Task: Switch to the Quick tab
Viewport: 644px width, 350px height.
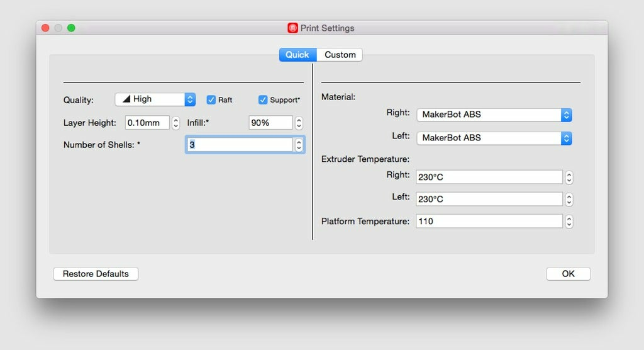Action: coord(297,55)
